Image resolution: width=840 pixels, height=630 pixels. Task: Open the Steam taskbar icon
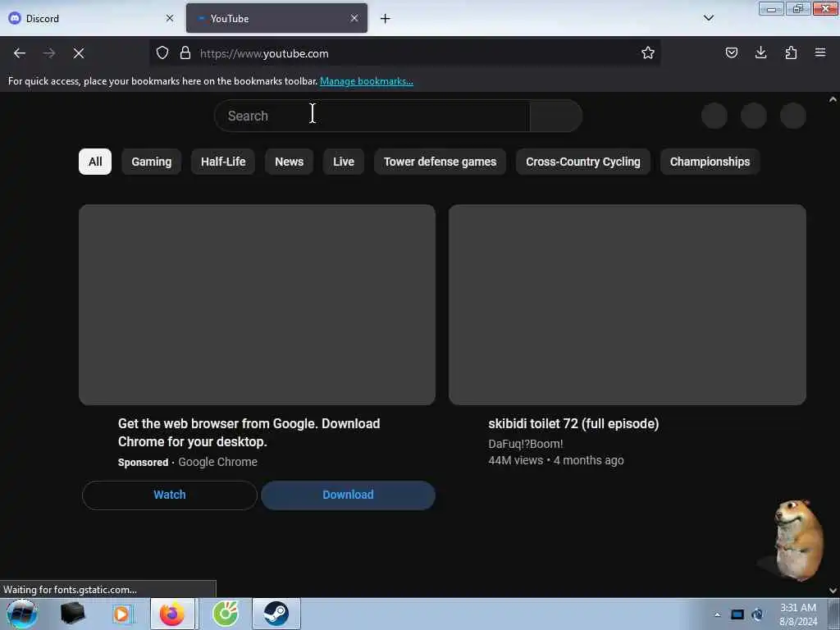coord(276,614)
